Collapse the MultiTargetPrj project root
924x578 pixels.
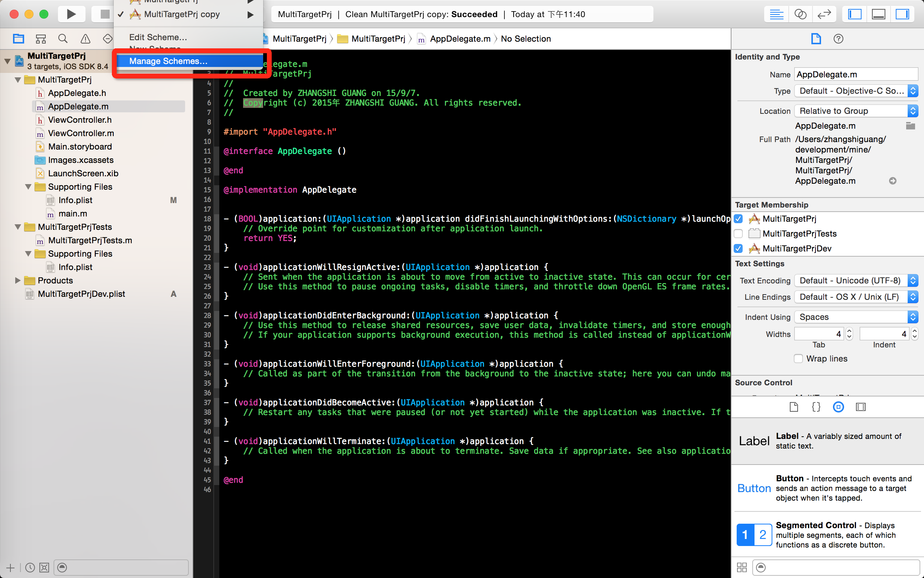(7, 61)
